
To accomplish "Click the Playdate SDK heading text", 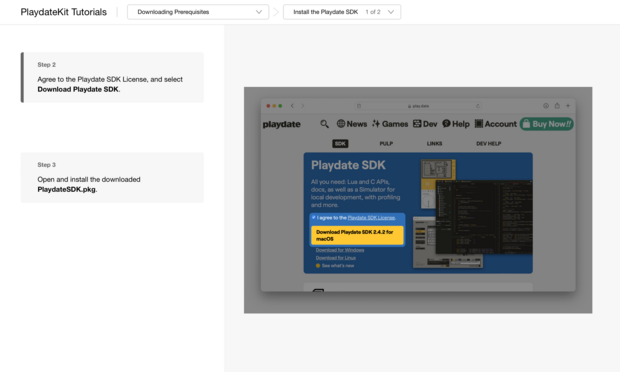I will pos(348,165).
